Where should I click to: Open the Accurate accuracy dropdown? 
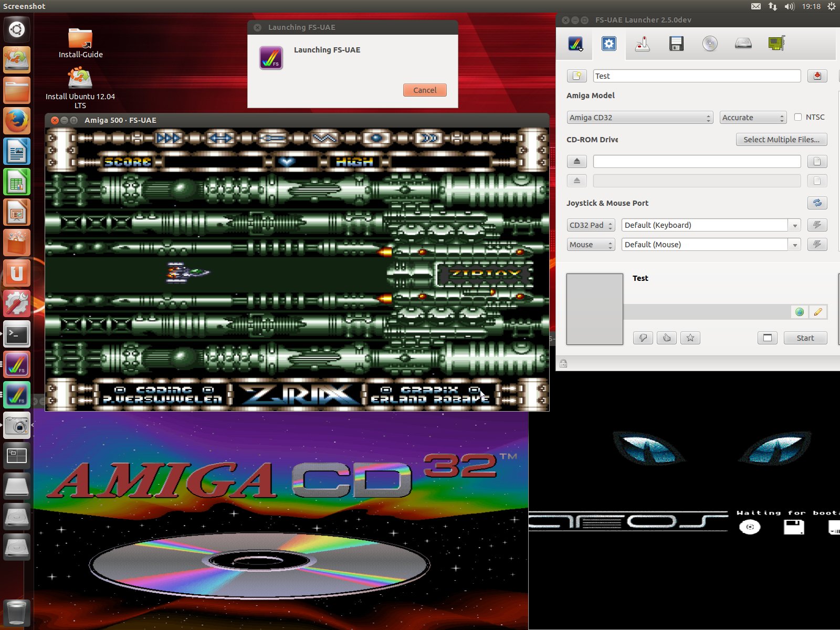[752, 118]
